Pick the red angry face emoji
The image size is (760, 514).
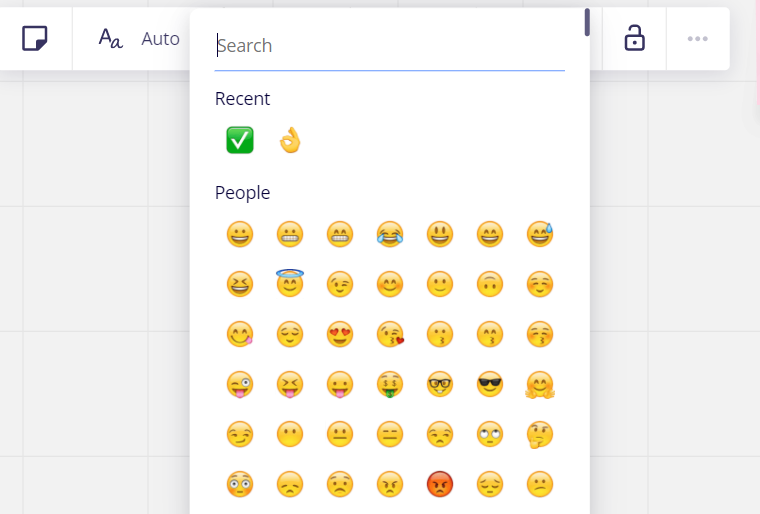(440, 484)
